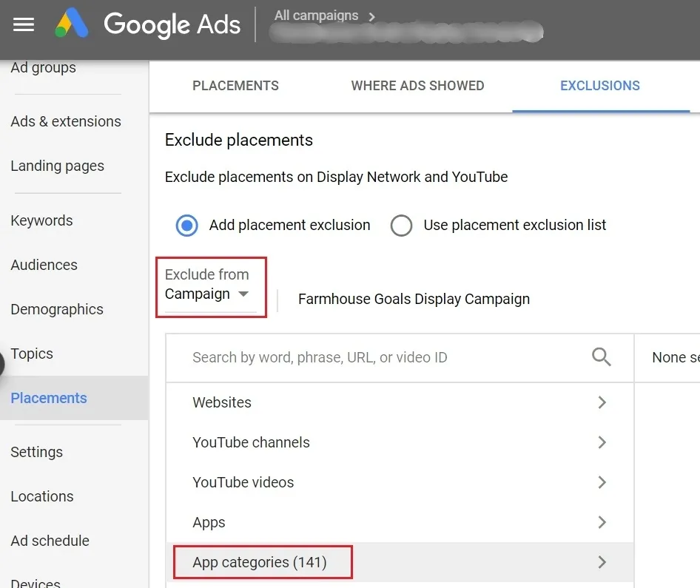Viewport: 700px width, 588px height.
Task: Open the hamburger main menu
Action: click(23, 24)
